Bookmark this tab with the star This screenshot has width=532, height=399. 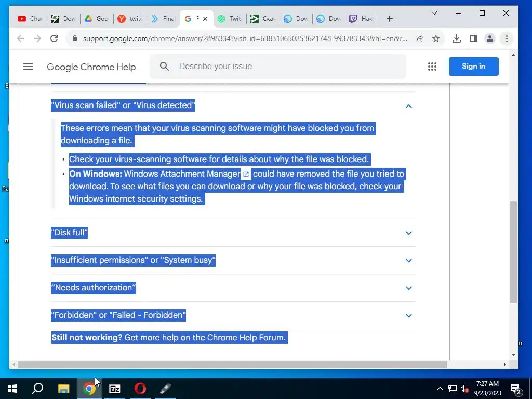click(436, 38)
